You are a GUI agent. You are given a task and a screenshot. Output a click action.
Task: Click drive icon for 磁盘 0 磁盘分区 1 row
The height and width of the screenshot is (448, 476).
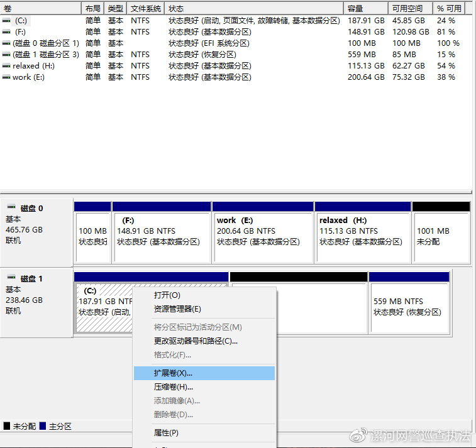point(7,43)
